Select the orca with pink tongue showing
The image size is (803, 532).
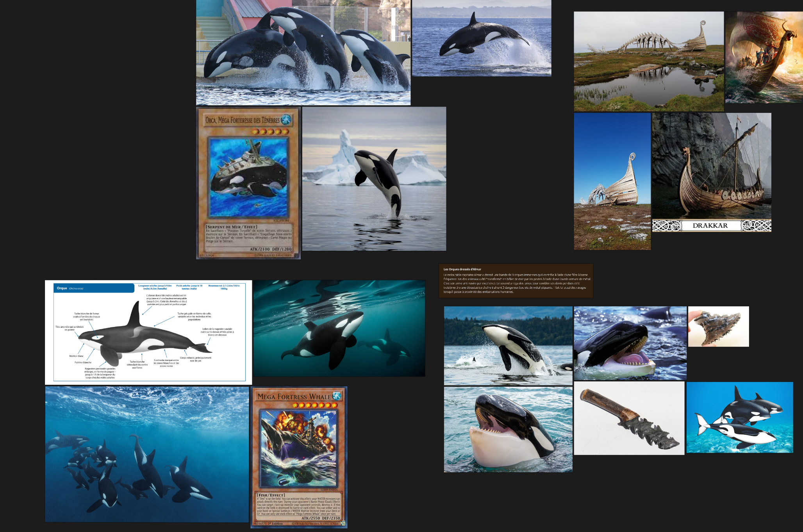pyautogui.click(x=630, y=343)
